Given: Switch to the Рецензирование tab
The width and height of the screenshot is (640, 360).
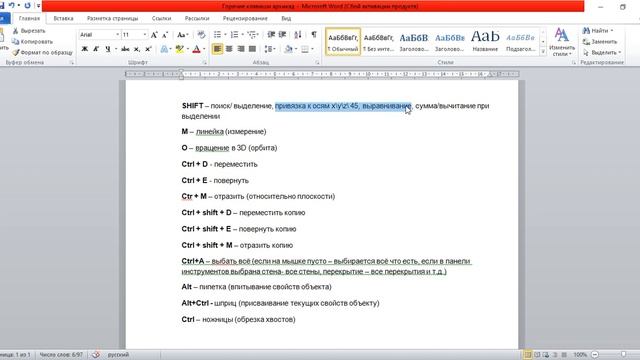Looking at the screenshot, I should pos(245,18).
